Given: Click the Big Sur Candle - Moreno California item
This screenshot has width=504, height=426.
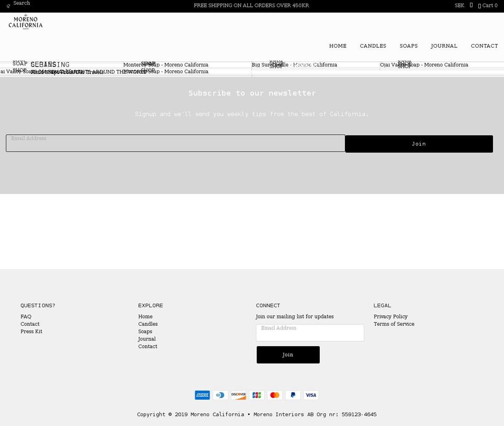Looking at the screenshot, I should point(294,65).
